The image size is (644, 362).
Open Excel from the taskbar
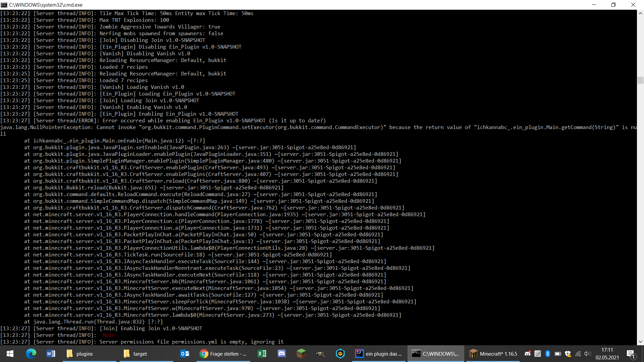pos(262,354)
